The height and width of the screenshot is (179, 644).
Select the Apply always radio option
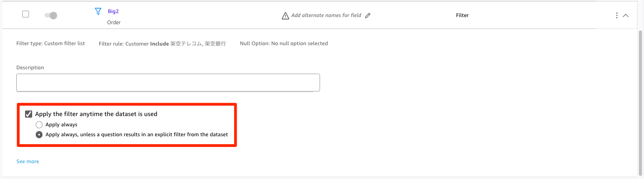(x=39, y=125)
